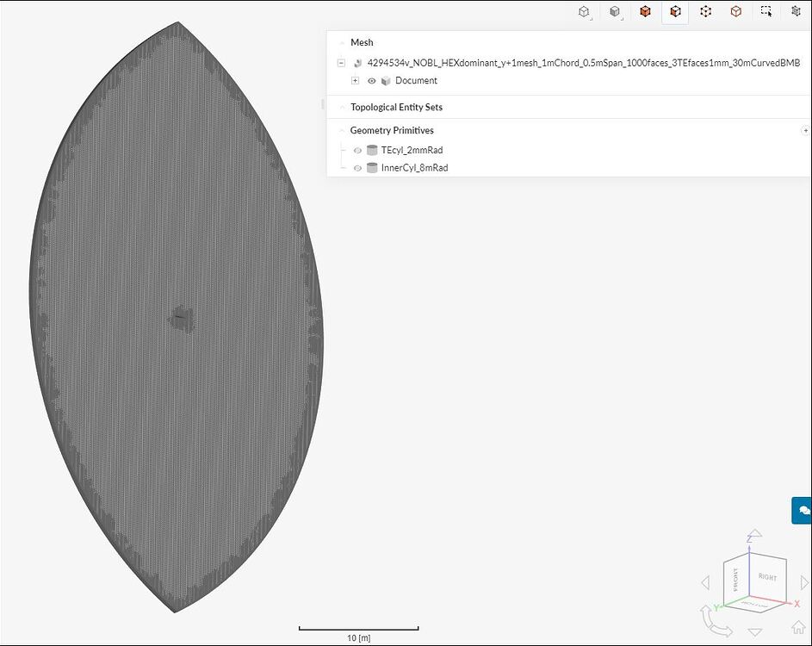The image size is (812, 646).
Task: Activate the highlighted surface mesh view icon
Action: (x=675, y=11)
